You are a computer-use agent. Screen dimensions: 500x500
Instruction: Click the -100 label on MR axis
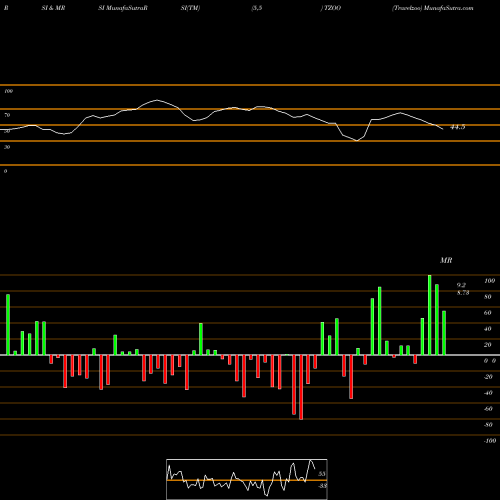[x=490, y=441]
